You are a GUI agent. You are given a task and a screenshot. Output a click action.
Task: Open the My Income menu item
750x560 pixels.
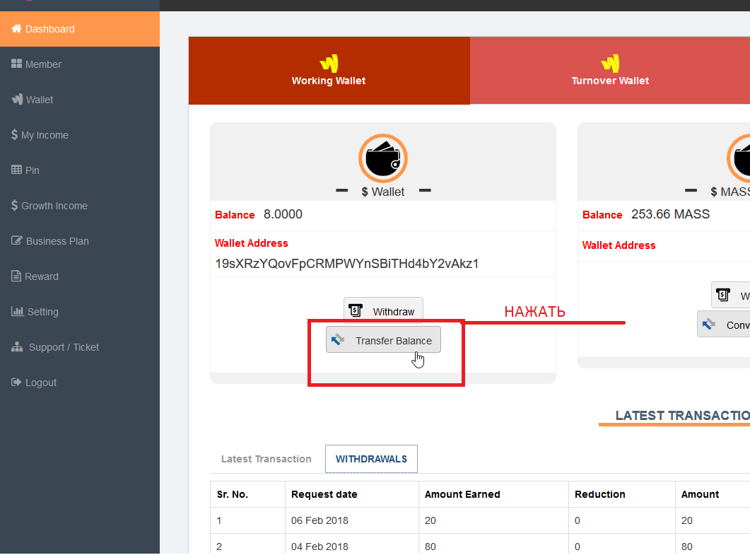pyautogui.click(x=45, y=135)
